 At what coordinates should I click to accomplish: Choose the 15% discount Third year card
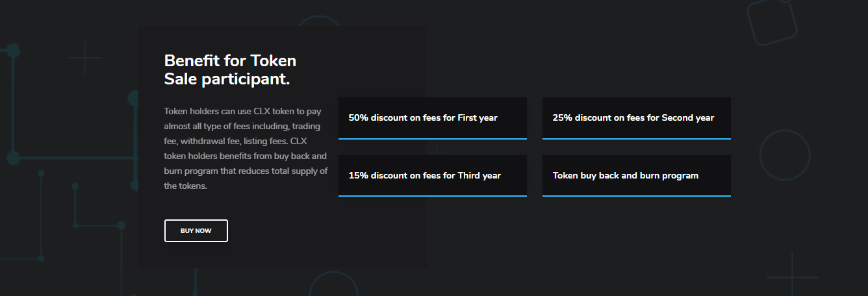[x=433, y=176]
